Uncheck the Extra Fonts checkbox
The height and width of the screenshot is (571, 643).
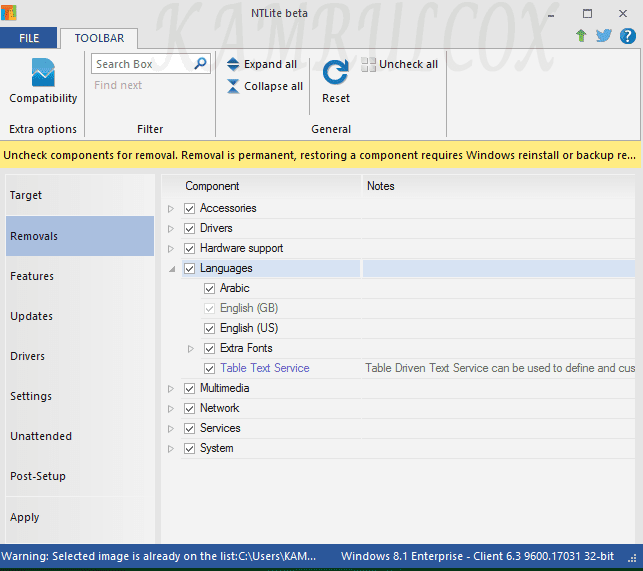(x=209, y=349)
